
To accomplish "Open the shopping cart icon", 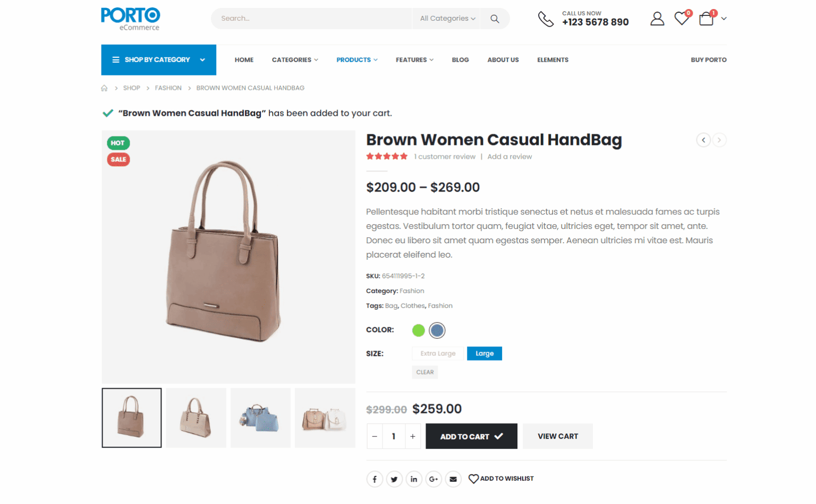I will click(x=706, y=19).
